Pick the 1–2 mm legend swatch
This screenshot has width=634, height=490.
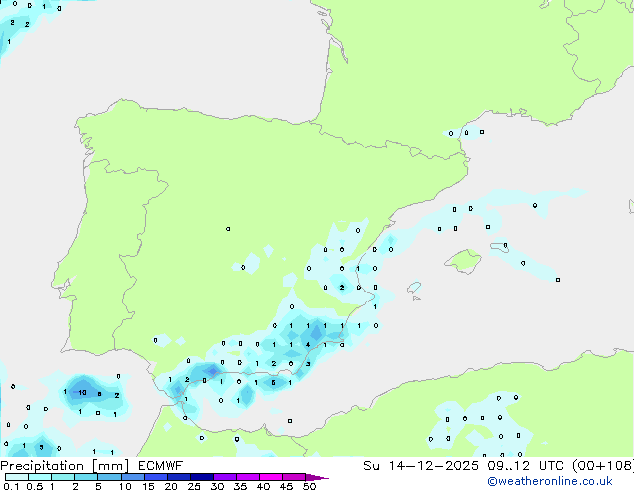tap(63, 477)
